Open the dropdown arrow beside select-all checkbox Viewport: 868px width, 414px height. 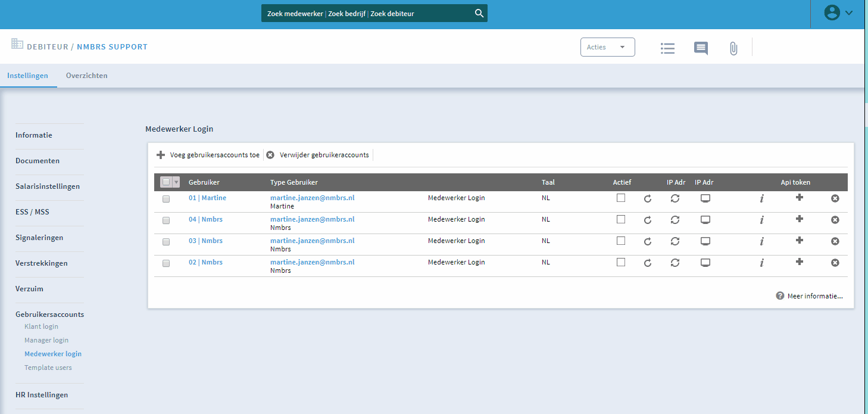click(176, 182)
